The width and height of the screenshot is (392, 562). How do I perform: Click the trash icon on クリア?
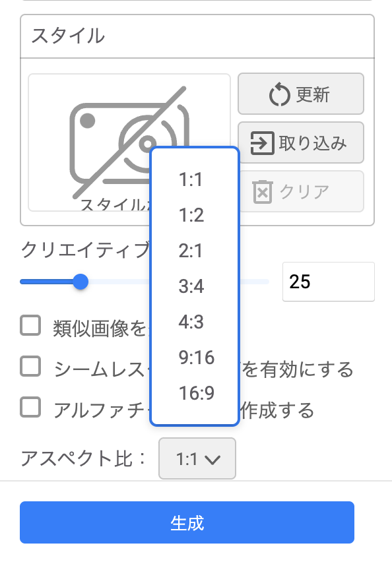pyautogui.click(x=263, y=192)
